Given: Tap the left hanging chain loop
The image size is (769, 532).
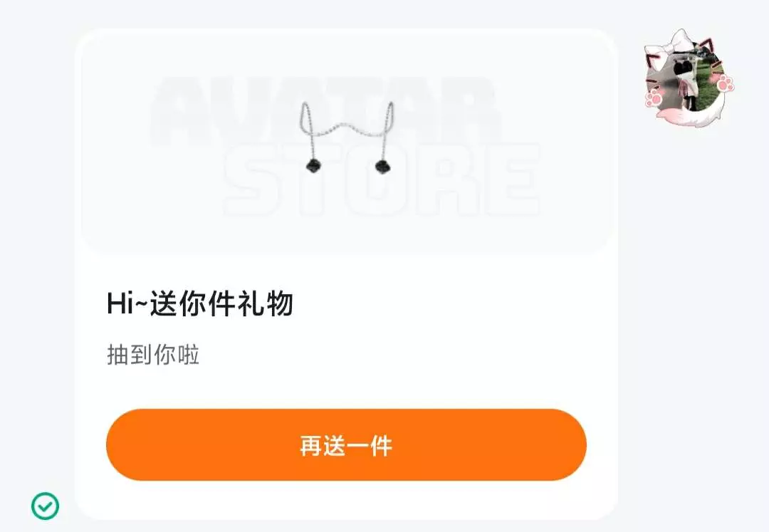Looking at the screenshot, I should click(x=308, y=118).
